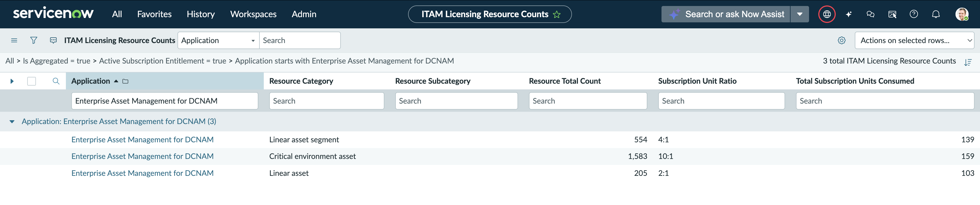980x205 pixels.
Task: Click Active Subscription Entitlement = true breadcrumb
Action: (x=163, y=61)
